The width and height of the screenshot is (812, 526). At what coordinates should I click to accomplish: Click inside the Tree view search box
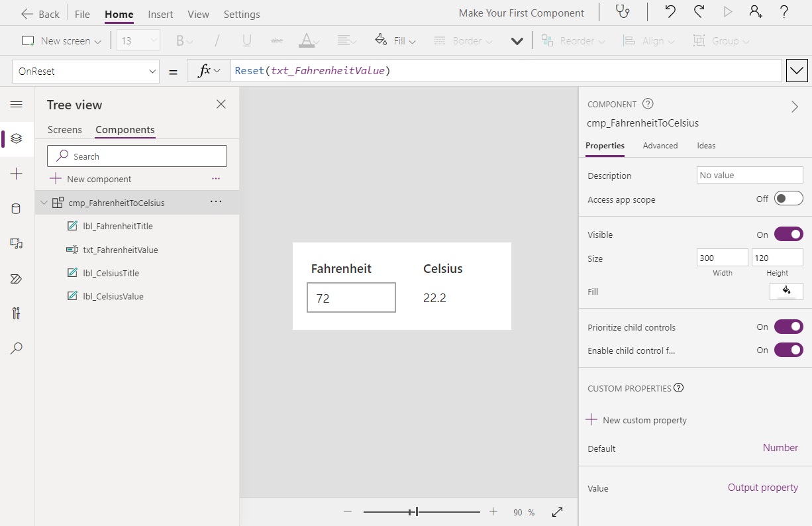(x=136, y=156)
